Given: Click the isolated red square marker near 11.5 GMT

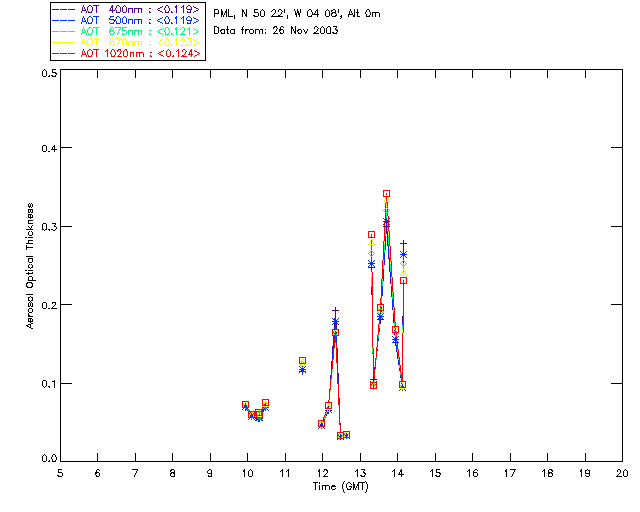Looking at the screenshot, I should [x=302, y=361].
